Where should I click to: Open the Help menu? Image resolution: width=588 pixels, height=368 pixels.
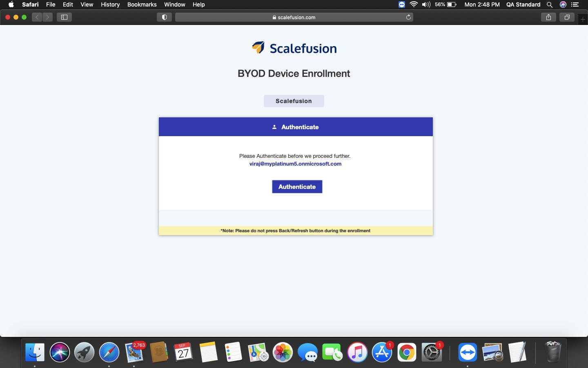[x=198, y=4]
